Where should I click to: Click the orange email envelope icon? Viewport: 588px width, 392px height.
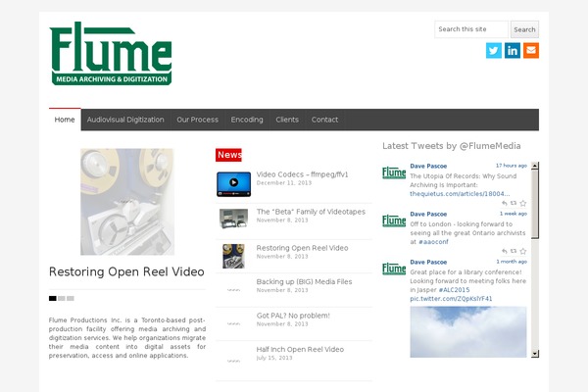[531, 50]
